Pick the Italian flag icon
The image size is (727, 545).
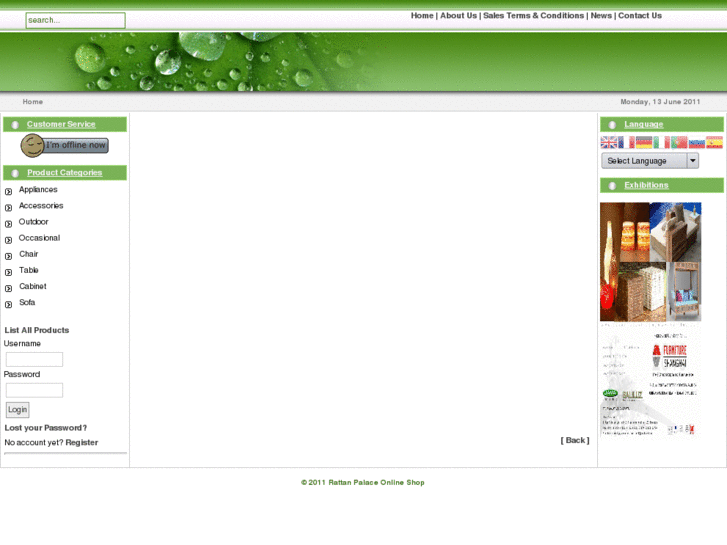point(662,142)
